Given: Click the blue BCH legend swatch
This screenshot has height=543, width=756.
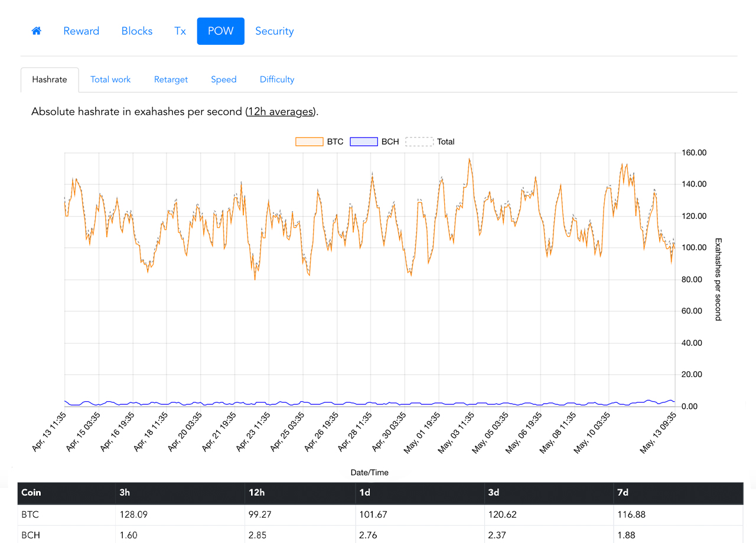Looking at the screenshot, I should point(364,142).
